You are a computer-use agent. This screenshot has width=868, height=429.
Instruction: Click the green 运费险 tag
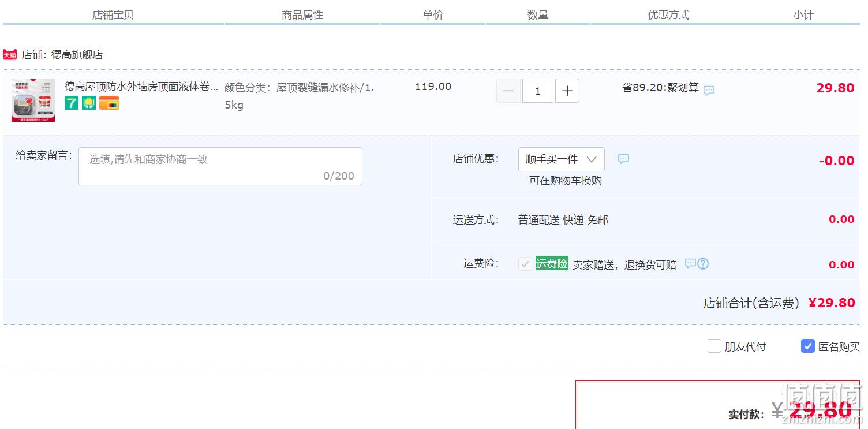point(552,263)
